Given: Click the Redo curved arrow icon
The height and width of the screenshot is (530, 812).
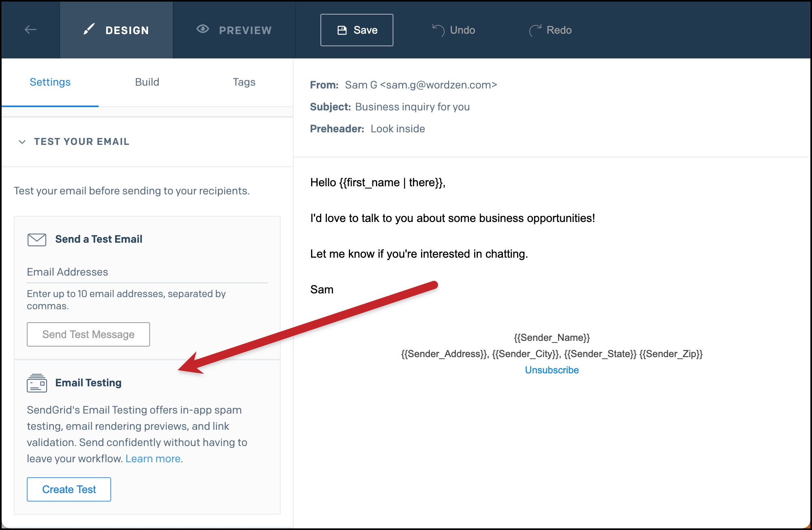Looking at the screenshot, I should [535, 30].
